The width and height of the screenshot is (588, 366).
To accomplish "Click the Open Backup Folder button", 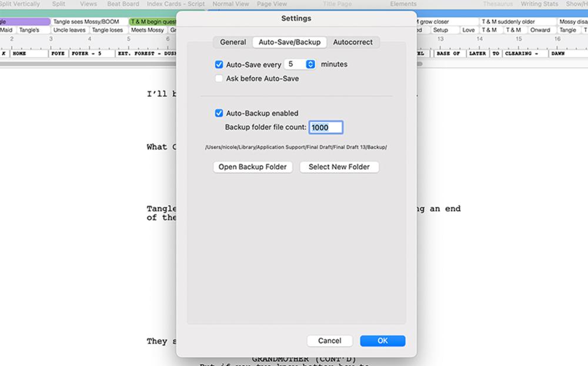I will [252, 167].
